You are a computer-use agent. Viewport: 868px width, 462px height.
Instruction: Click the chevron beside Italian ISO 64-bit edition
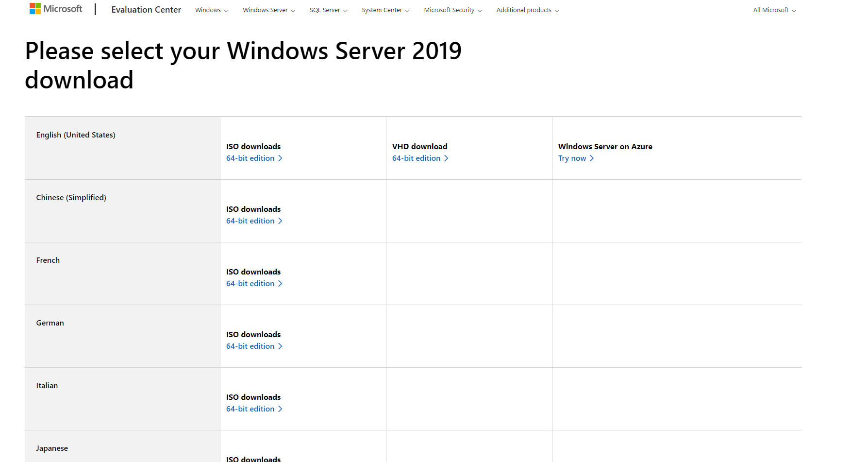(281, 409)
